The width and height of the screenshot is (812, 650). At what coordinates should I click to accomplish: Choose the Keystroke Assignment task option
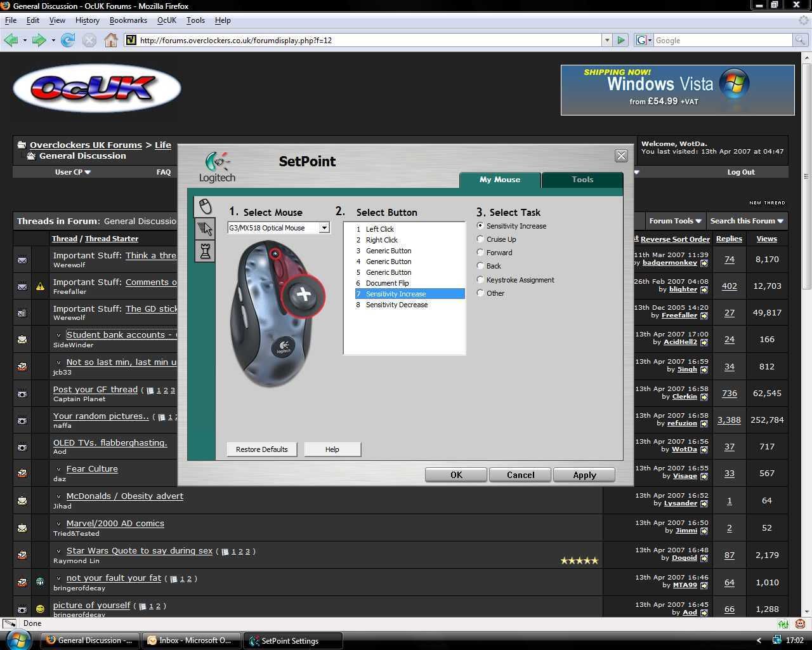coord(480,280)
